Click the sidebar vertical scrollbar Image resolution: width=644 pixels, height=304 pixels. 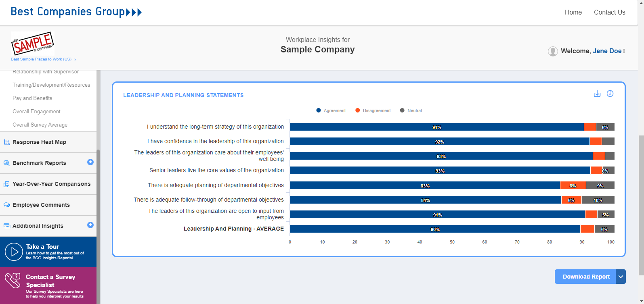[x=98, y=226]
